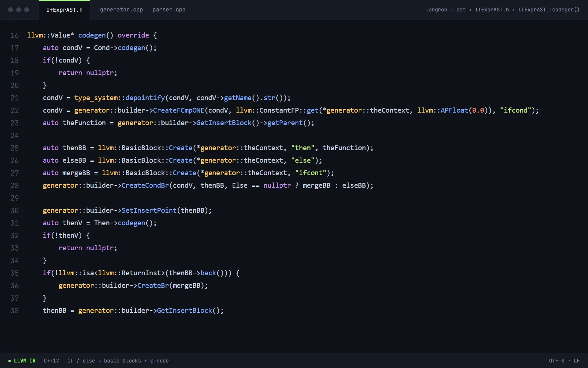Click line number 16 in the gutter
The height and width of the screenshot is (368, 588).
(15, 35)
